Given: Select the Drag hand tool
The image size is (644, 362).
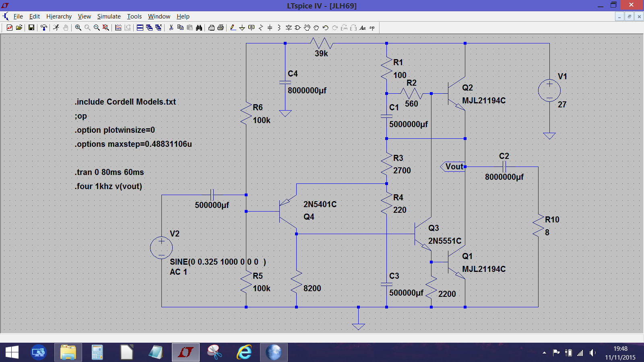Looking at the screenshot, I should pos(316,28).
